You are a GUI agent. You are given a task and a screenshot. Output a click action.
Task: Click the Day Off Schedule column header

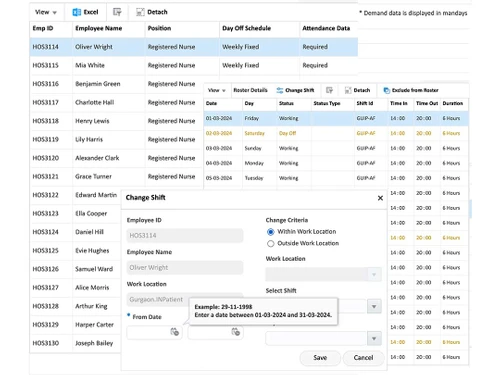pyautogui.click(x=246, y=28)
